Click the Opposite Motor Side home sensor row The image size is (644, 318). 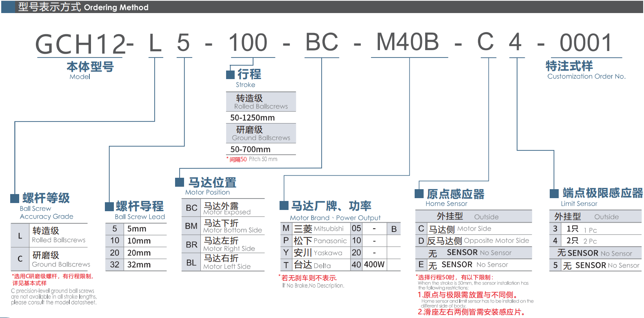(473, 241)
